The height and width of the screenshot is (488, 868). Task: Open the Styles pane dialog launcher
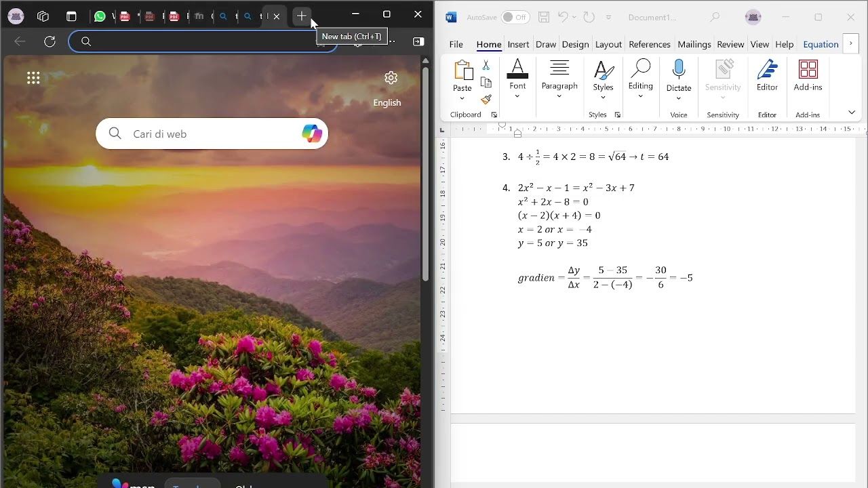(x=618, y=115)
